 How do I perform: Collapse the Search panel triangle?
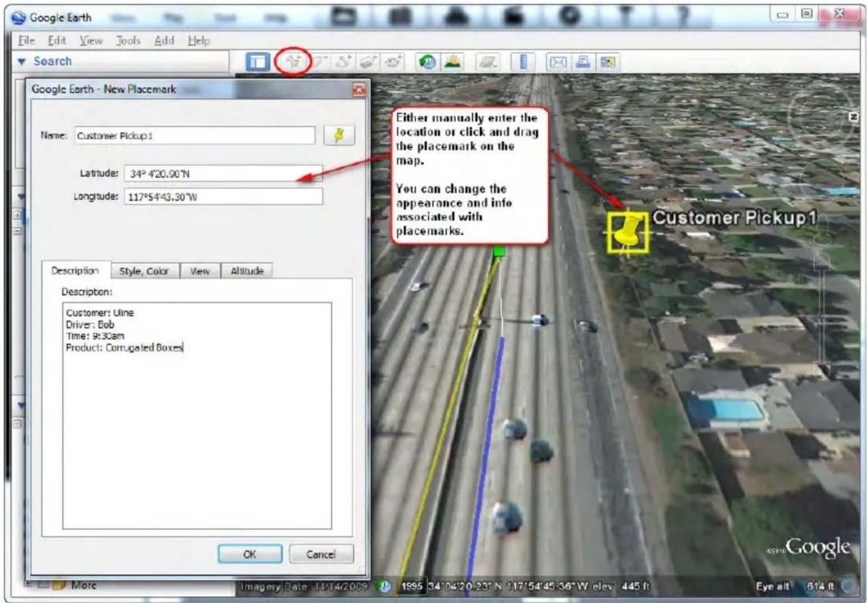[x=22, y=61]
